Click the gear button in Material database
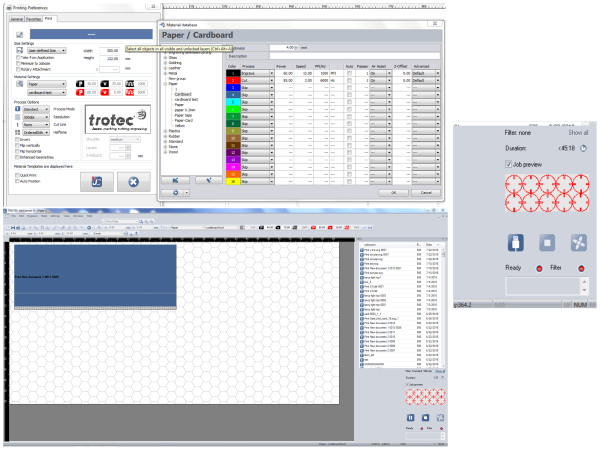 [x=176, y=192]
